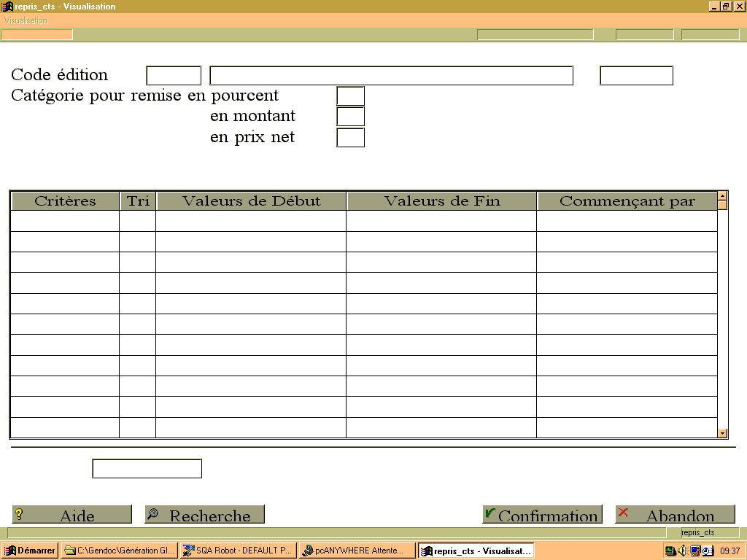Image resolution: width=747 pixels, height=560 pixels.
Task: Click the red X Abandon icon
Action: click(623, 513)
